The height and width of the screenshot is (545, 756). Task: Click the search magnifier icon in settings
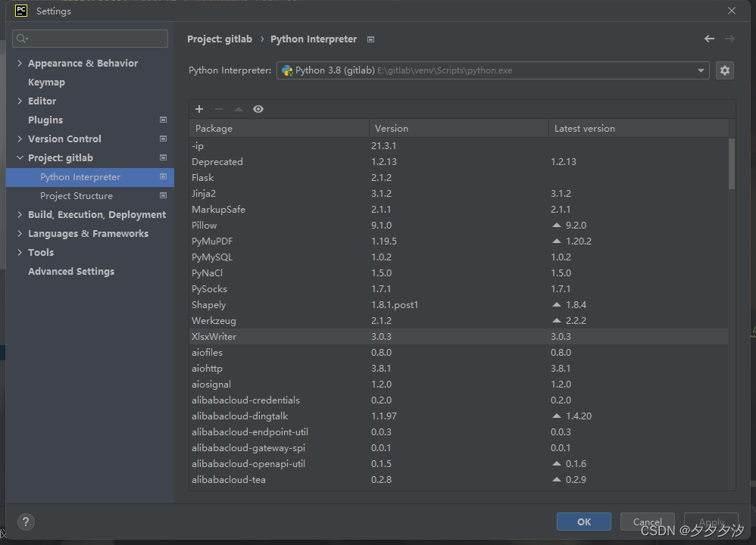22,39
